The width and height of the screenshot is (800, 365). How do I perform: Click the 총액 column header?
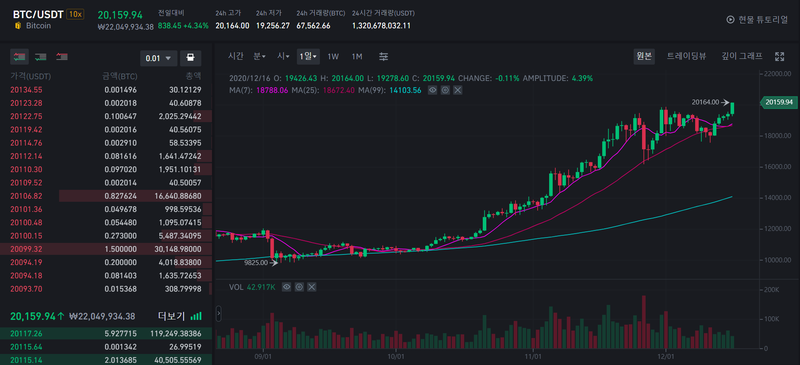click(193, 77)
